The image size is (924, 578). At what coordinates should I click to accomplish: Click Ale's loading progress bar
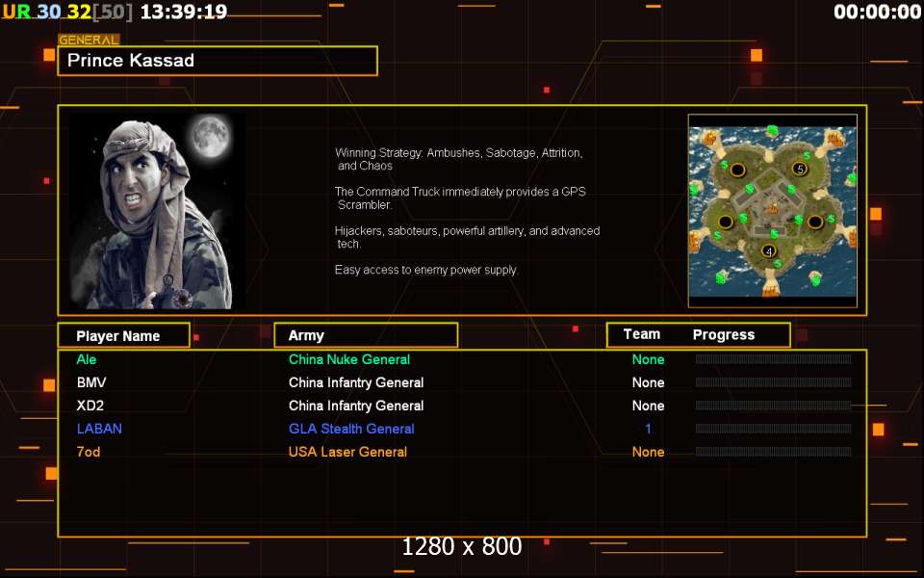coord(773,359)
